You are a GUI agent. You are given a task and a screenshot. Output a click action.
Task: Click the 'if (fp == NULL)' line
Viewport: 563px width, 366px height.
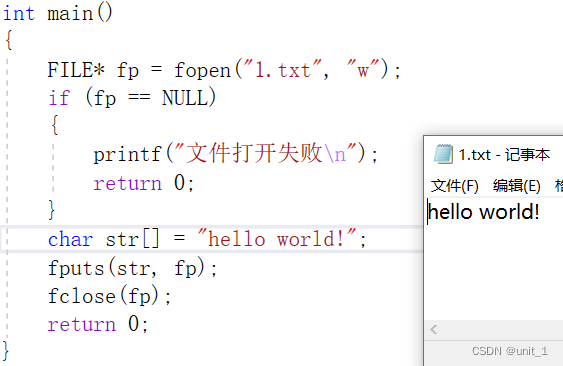[132, 98]
